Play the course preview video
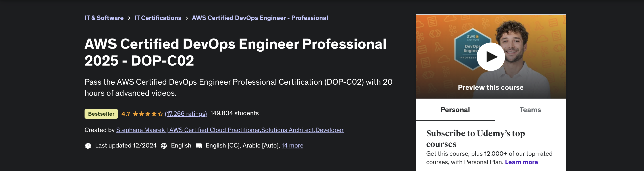Image resolution: width=644 pixels, height=171 pixels. (x=490, y=56)
